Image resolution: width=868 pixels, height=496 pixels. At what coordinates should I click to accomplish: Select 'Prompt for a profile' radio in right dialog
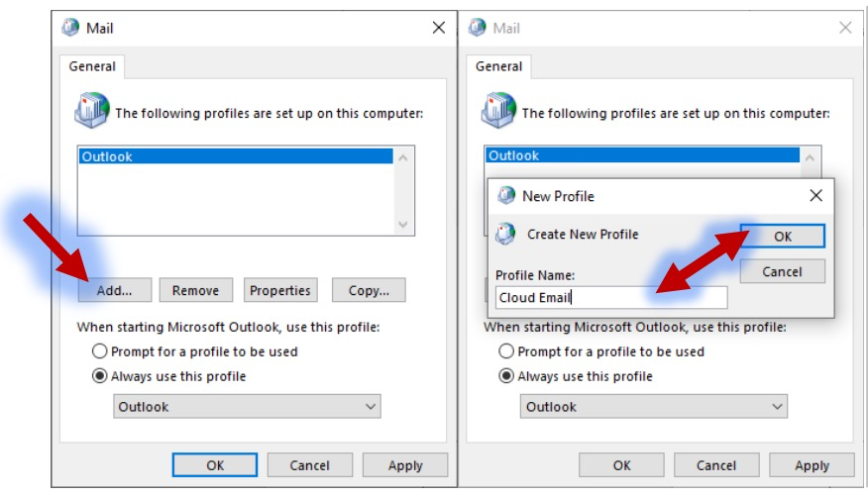(x=506, y=351)
